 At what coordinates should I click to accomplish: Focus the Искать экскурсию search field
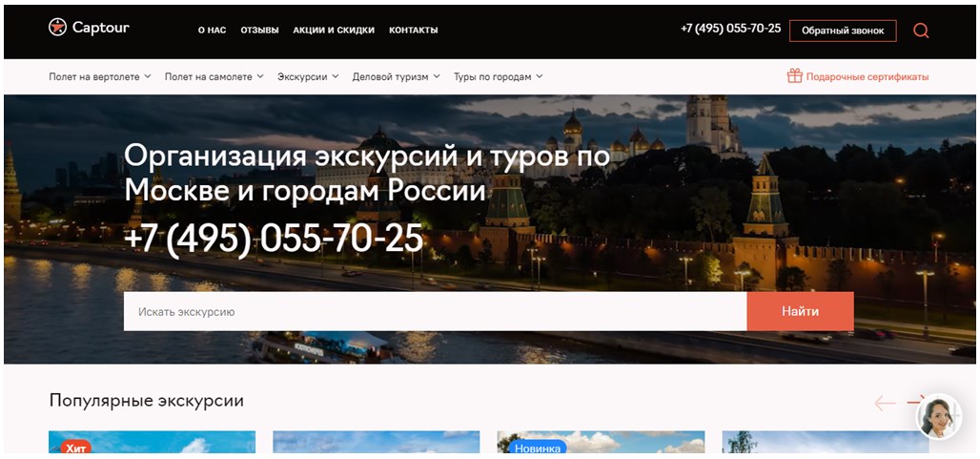[x=435, y=311]
